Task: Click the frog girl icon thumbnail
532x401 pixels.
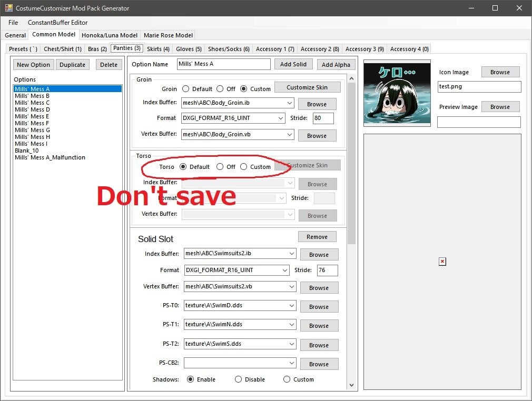Action: (397, 93)
